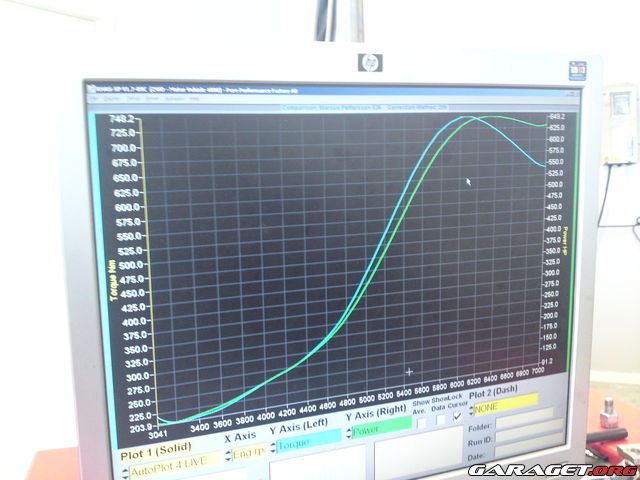
Task: Click the white crosshair marker on graph
Action: click(x=409, y=372)
